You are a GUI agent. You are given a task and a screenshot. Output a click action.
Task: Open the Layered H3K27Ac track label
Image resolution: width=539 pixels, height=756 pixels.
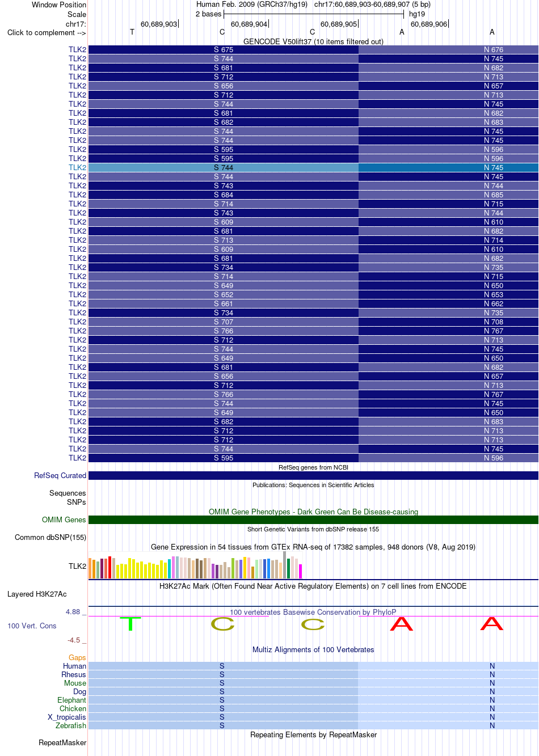coord(37,594)
